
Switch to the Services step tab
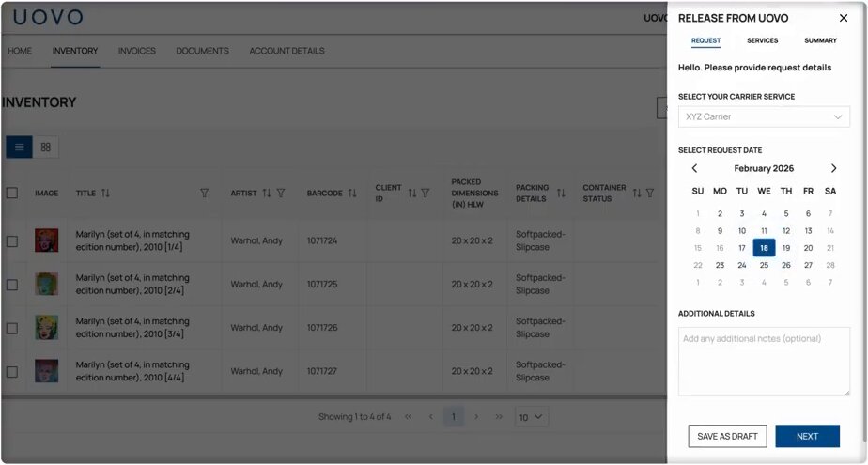point(762,41)
